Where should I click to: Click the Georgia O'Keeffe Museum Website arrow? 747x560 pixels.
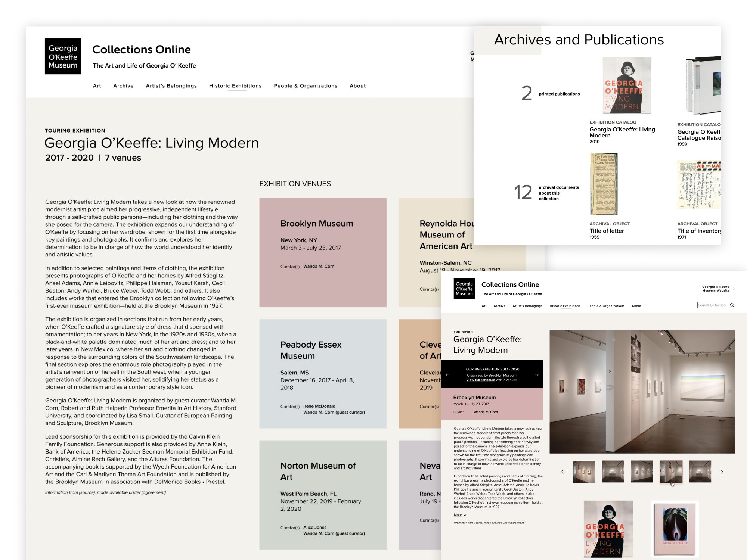click(733, 289)
